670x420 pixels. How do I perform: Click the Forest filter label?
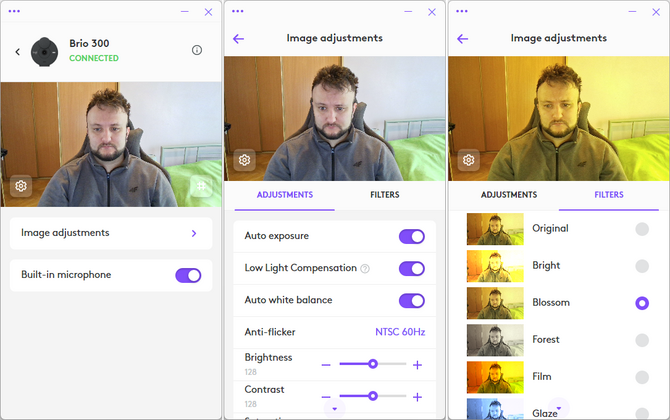(x=546, y=340)
